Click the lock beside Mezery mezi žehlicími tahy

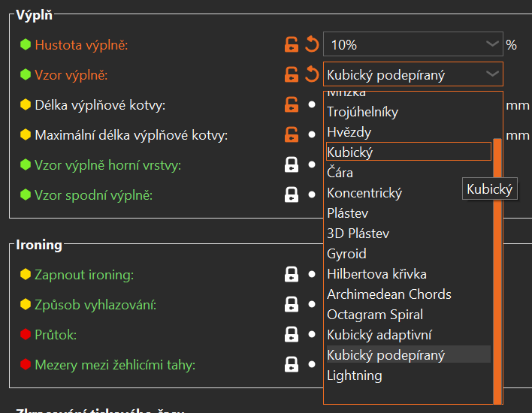pos(291,365)
